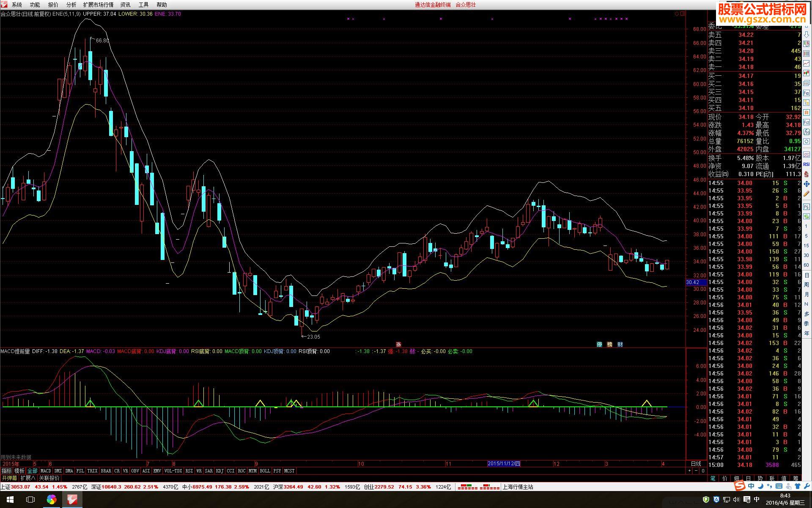The image size is (812, 508).
Task: Expand the 扩展∧ panel
Action: coord(28,478)
